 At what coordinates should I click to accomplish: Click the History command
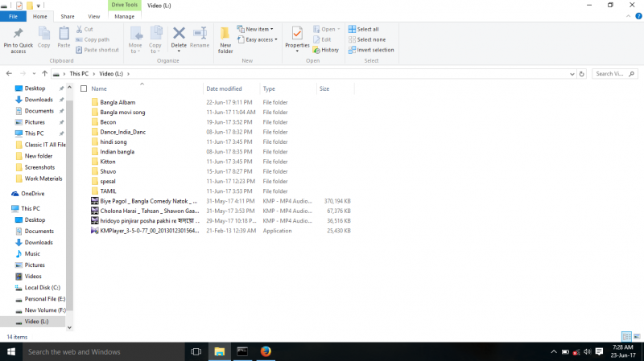[326, 50]
